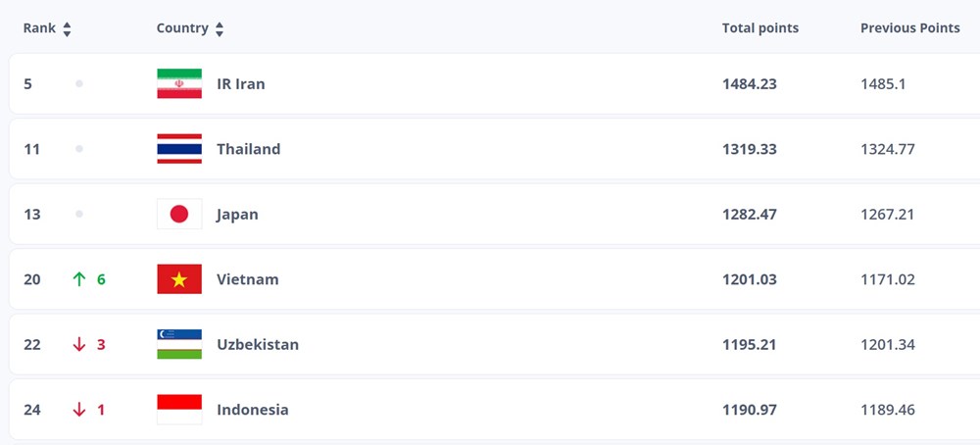The image size is (980, 445).
Task: Click Indonesia's red down arrow indicator
Action: [x=79, y=410]
